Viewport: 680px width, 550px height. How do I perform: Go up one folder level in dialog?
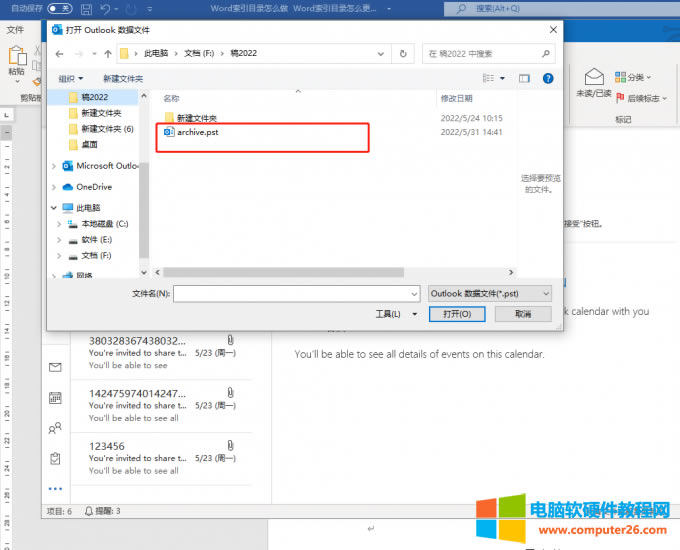108,54
